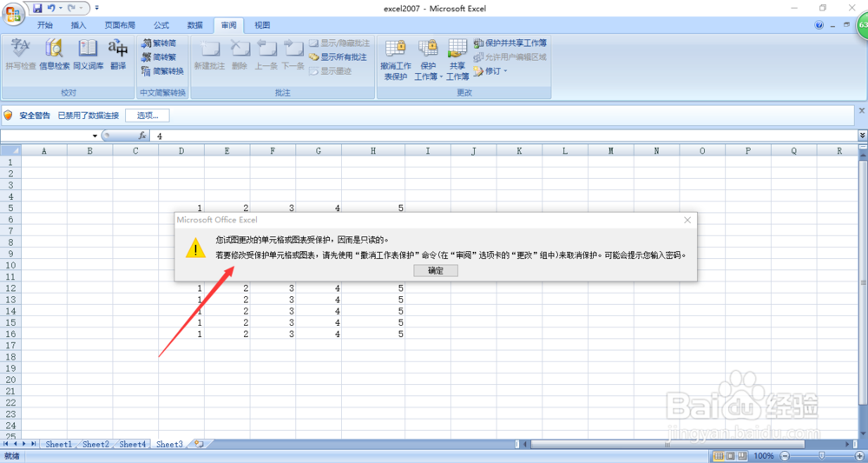
Task: Dismiss the 安全警告 message bar
Action: point(862,111)
